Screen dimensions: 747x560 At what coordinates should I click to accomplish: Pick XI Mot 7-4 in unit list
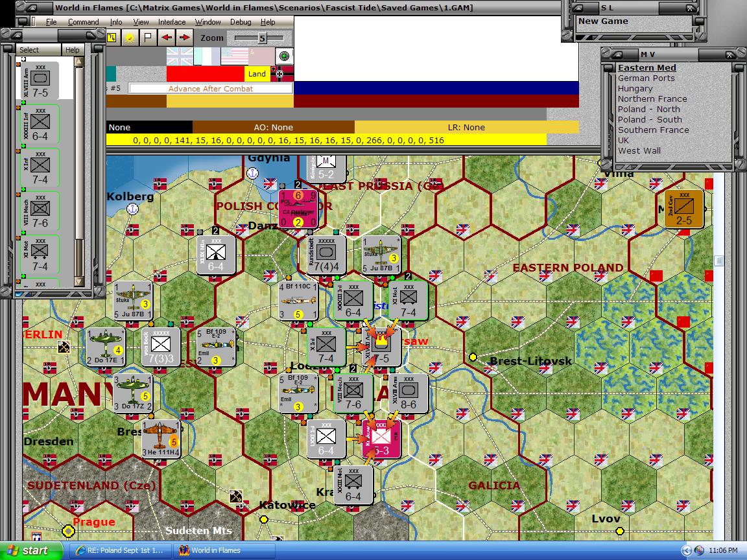point(40,254)
